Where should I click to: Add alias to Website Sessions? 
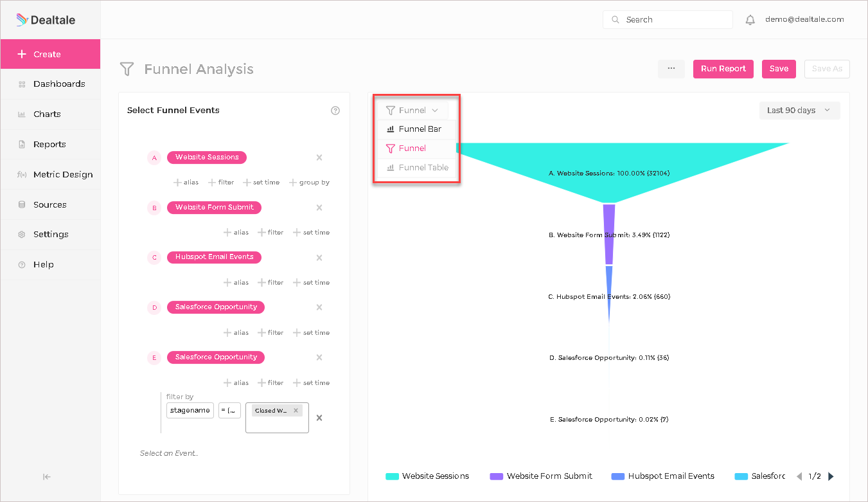[186, 183]
